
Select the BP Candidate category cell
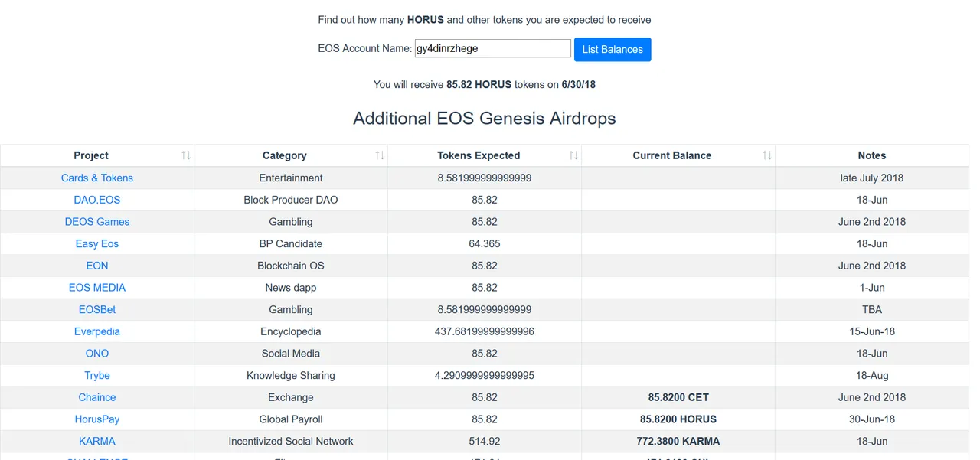click(x=291, y=243)
